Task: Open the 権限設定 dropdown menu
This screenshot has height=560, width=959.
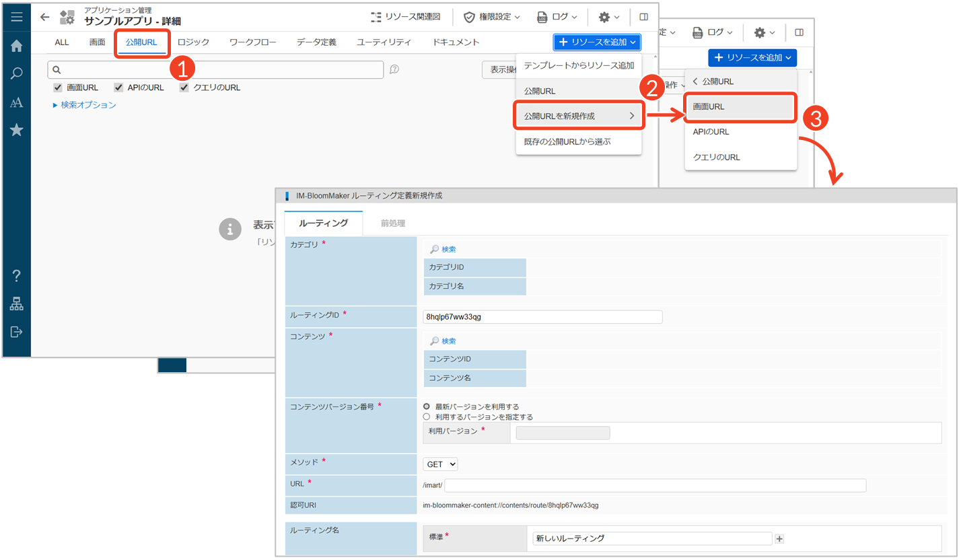Action: pyautogui.click(x=492, y=17)
